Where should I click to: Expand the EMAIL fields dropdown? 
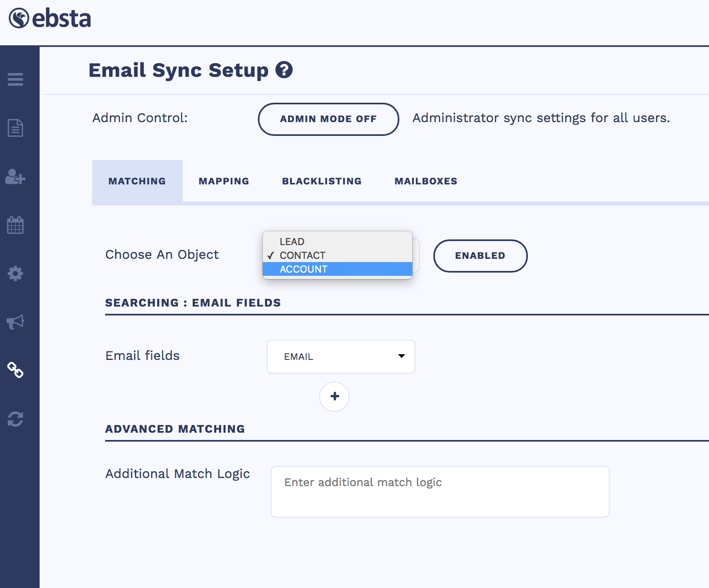341,356
